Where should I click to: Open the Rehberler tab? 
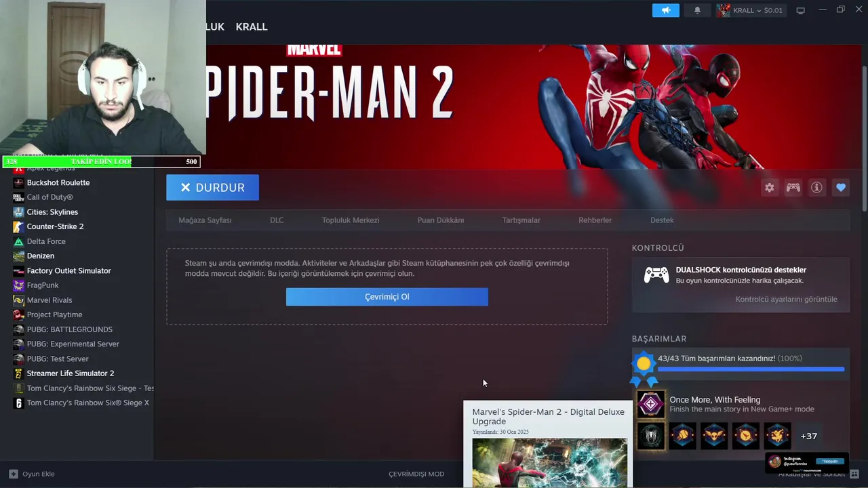tap(595, 220)
